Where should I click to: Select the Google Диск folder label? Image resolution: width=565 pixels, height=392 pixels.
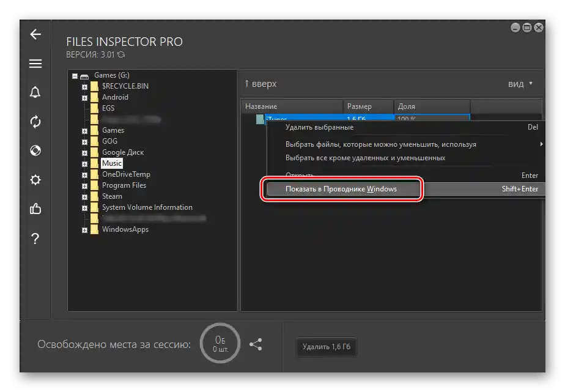point(122,152)
